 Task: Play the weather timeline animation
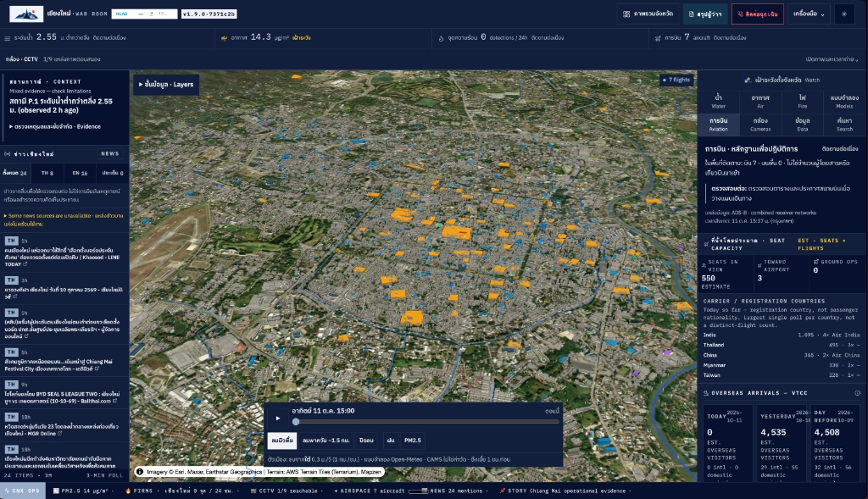coord(278,419)
